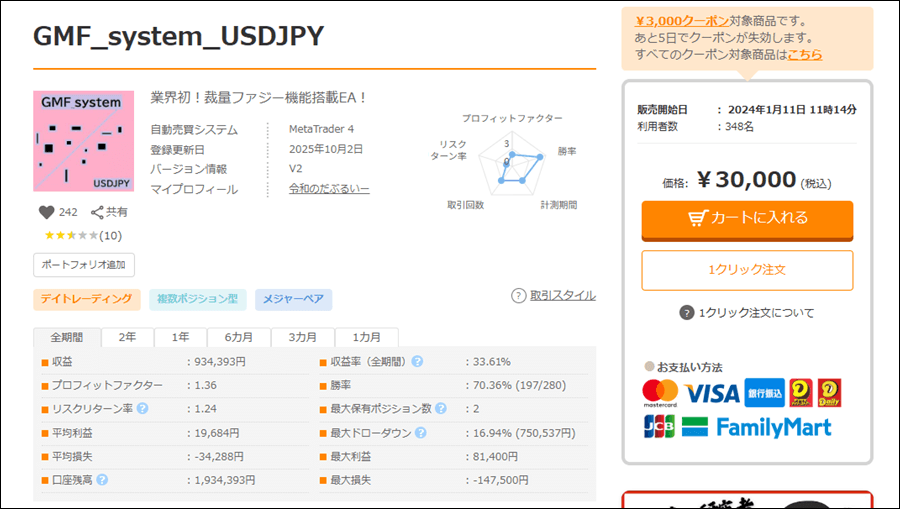The height and width of the screenshot is (509, 900).
Task: Click the GMF_system_USDJPY page title
Action: click(x=179, y=36)
